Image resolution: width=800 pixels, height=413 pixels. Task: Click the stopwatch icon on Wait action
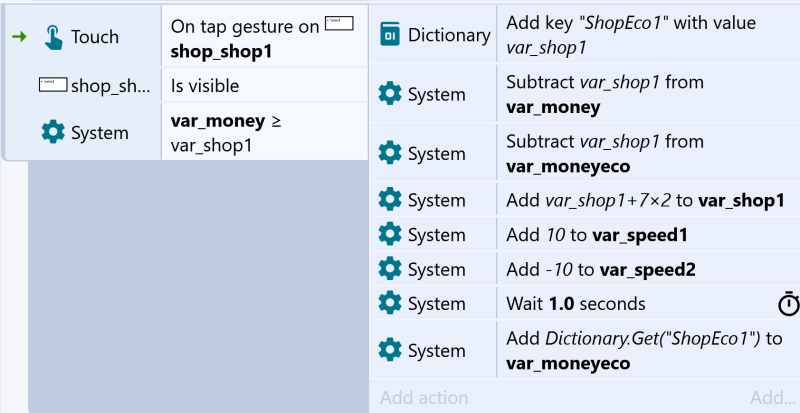(x=789, y=304)
